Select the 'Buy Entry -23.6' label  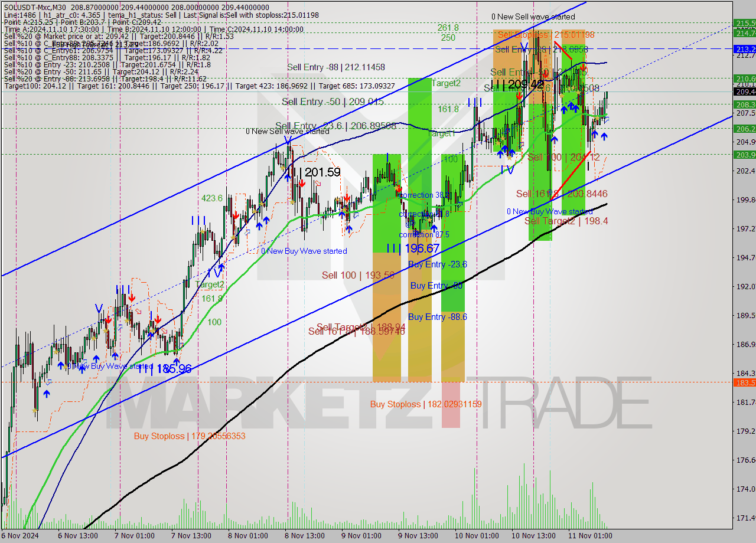pyautogui.click(x=438, y=264)
